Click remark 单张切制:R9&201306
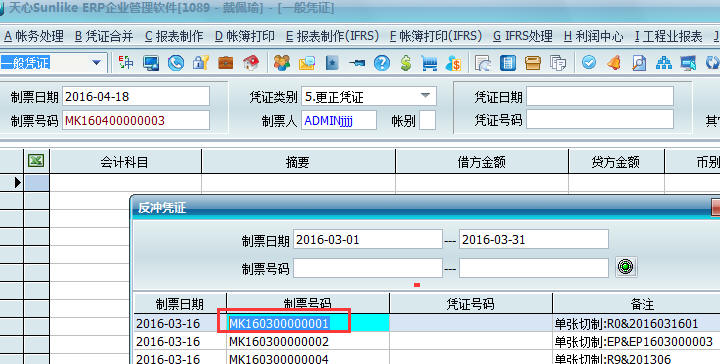 pyautogui.click(x=613, y=359)
